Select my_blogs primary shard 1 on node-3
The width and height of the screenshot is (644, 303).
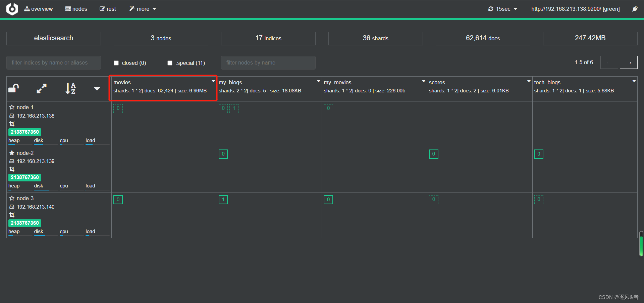coord(223,200)
